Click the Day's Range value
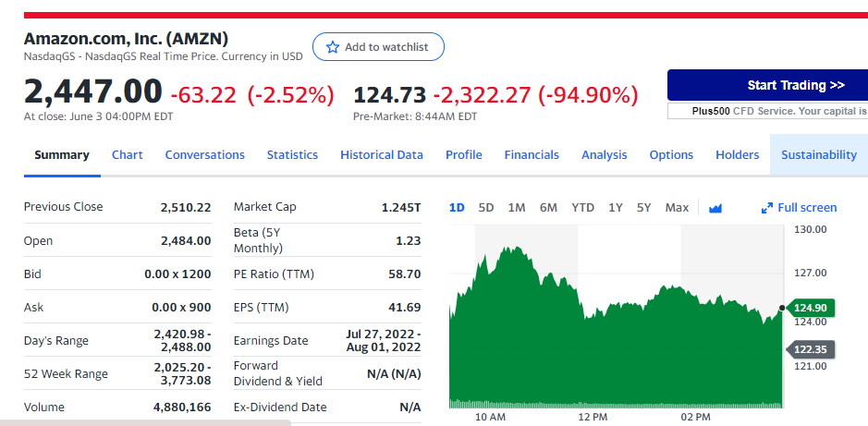Image resolution: width=868 pixels, height=426 pixels. click(x=183, y=340)
